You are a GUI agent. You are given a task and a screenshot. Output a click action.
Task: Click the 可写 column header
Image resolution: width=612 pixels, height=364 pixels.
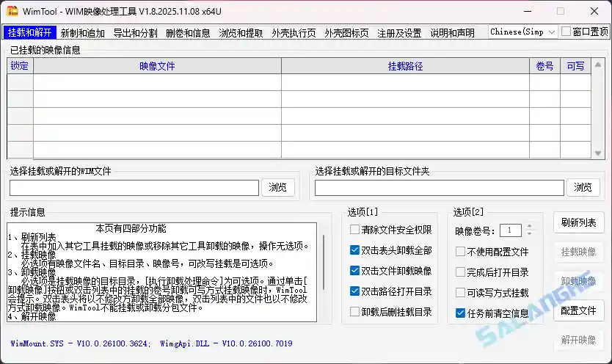(x=575, y=66)
